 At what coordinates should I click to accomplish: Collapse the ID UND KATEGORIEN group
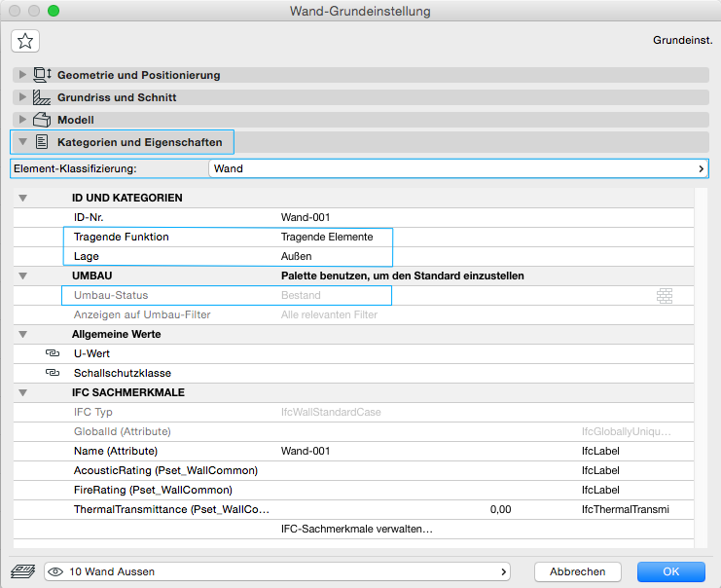click(x=23, y=198)
